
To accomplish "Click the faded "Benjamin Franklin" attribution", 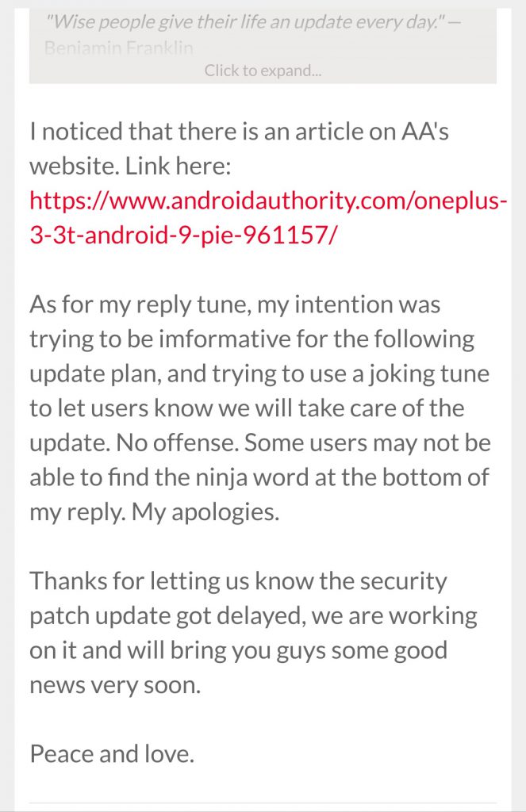I will point(119,48).
